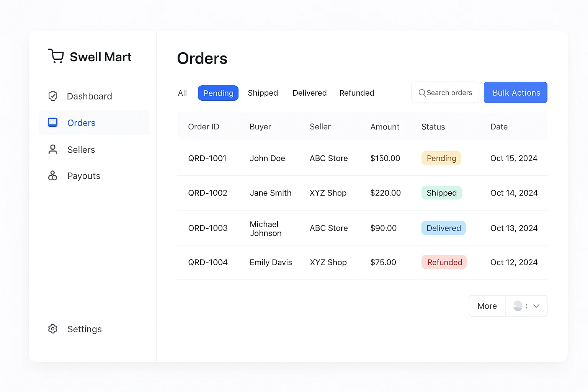Expand the chevron dropdown beside More
Viewport: 588px width, 392px height.
click(536, 306)
